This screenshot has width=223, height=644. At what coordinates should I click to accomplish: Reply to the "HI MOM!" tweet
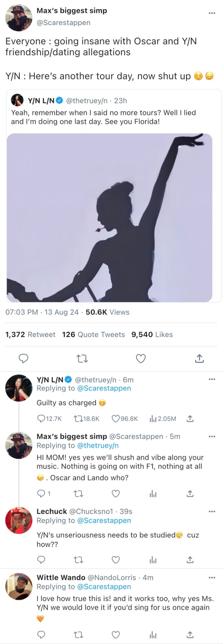pyautogui.click(x=41, y=493)
